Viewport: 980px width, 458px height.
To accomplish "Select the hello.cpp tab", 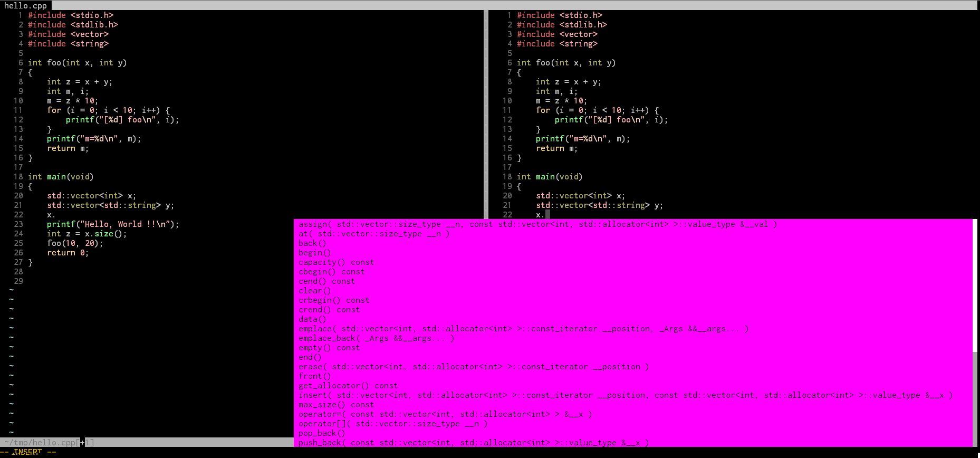I will [x=26, y=5].
